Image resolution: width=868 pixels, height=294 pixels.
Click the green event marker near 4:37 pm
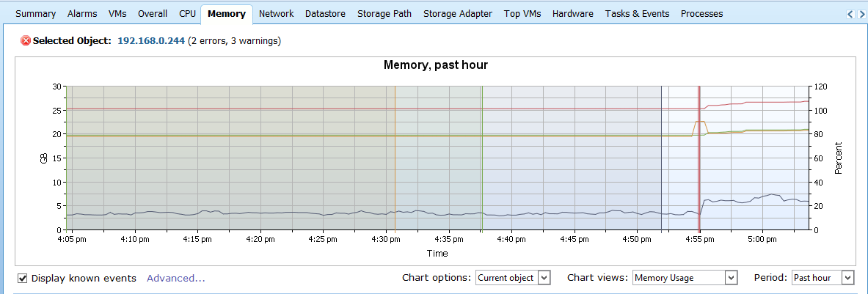(x=482, y=158)
